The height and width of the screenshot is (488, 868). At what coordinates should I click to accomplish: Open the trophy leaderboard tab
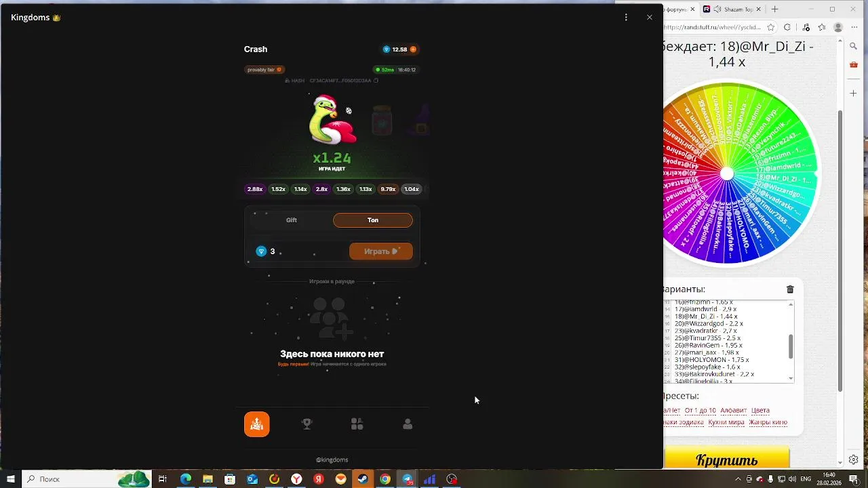coord(307,424)
